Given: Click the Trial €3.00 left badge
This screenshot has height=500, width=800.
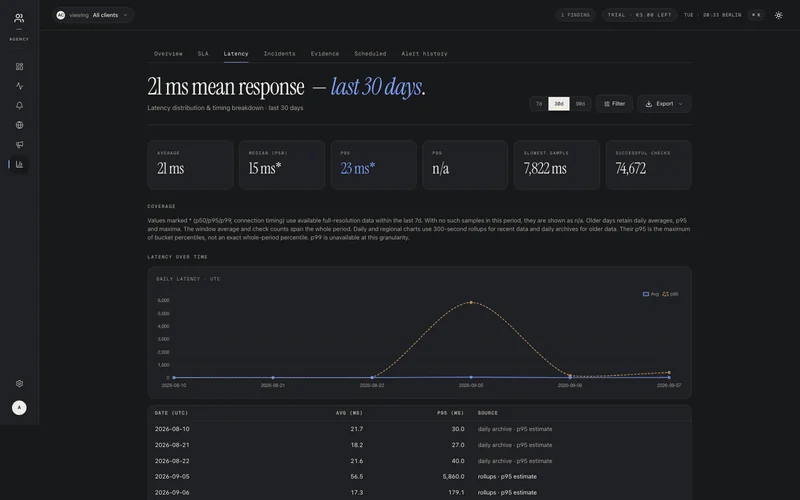Looking at the screenshot, I should [639, 15].
